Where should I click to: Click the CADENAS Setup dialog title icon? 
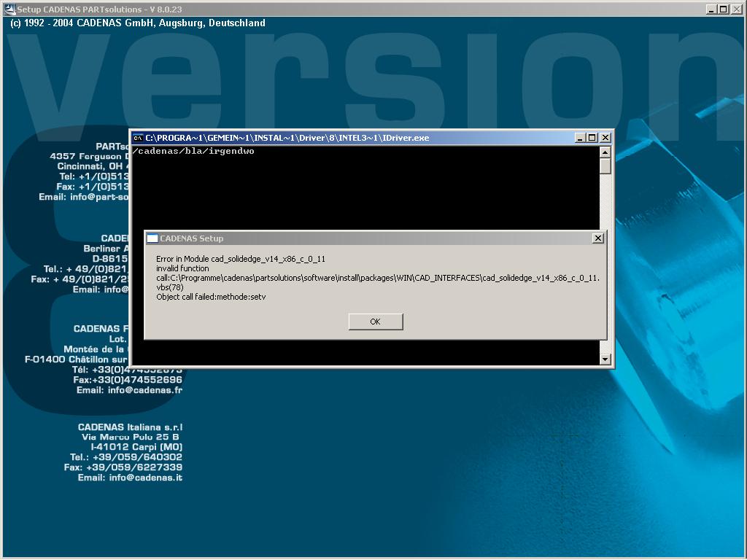pos(152,238)
